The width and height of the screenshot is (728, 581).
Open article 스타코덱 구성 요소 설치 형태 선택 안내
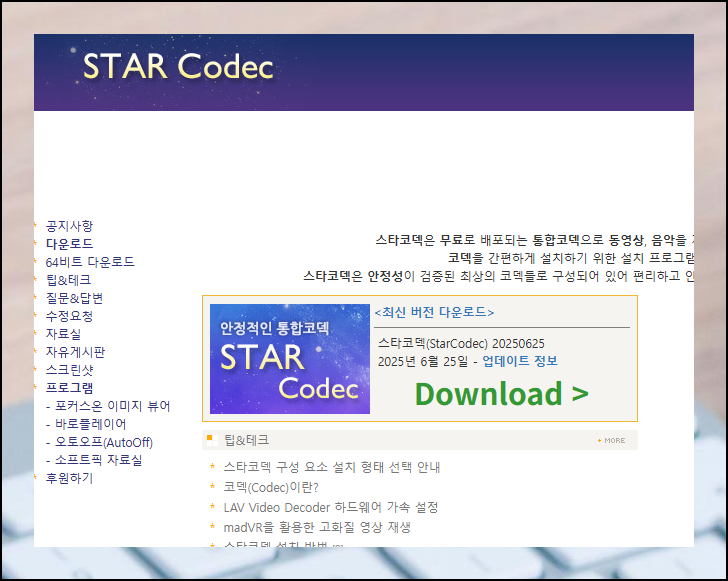click(332, 467)
